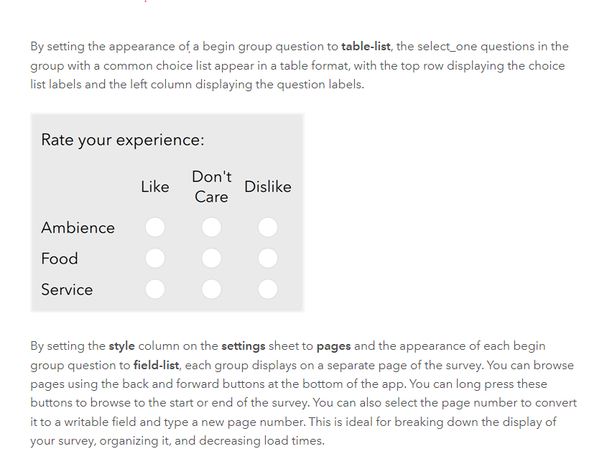Choose Dislike for Food
Screen dimensions: 607x464
click(x=267, y=259)
